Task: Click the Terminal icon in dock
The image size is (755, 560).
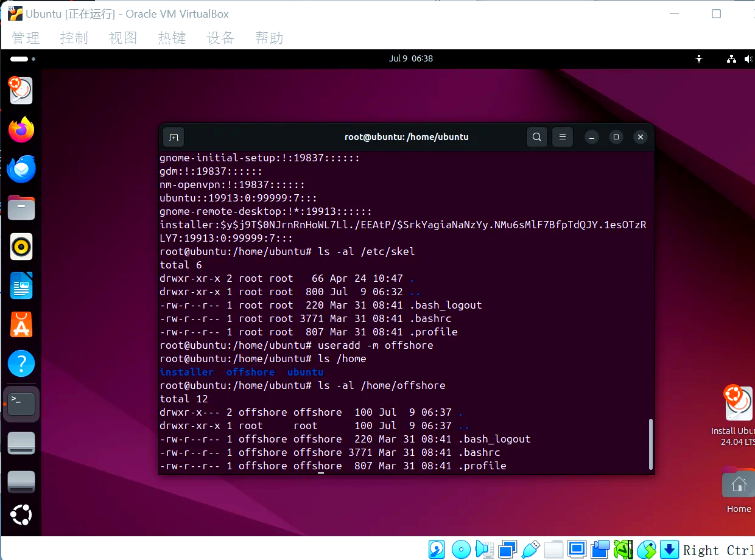Action: [21, 404]
